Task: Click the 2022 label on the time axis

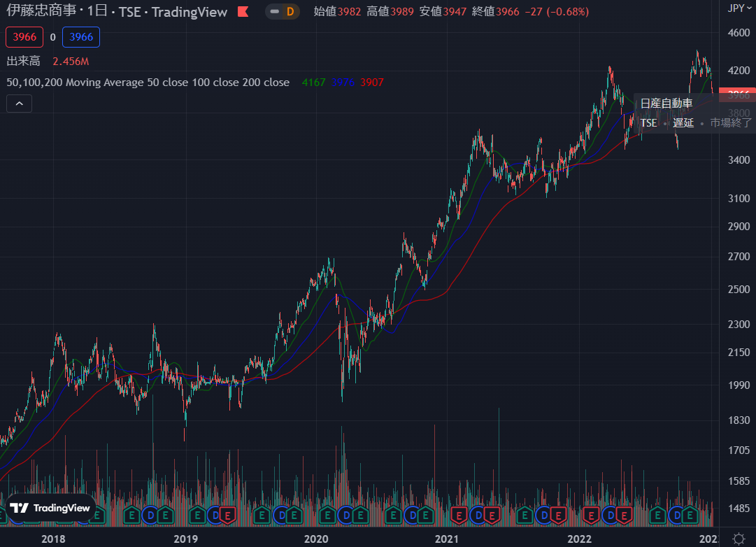Action: (x=580, y=539)
